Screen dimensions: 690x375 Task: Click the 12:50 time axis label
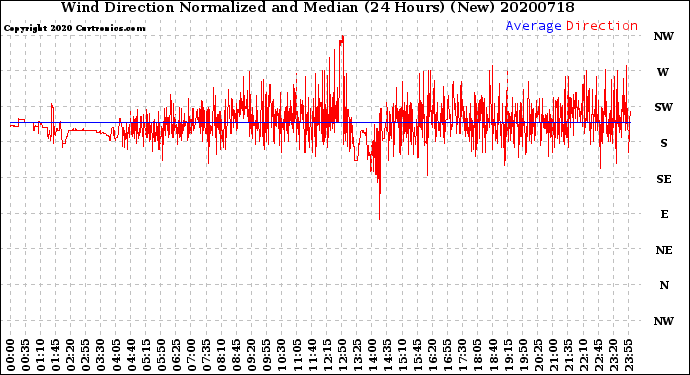pyautogui.click(x=342, y=355)
